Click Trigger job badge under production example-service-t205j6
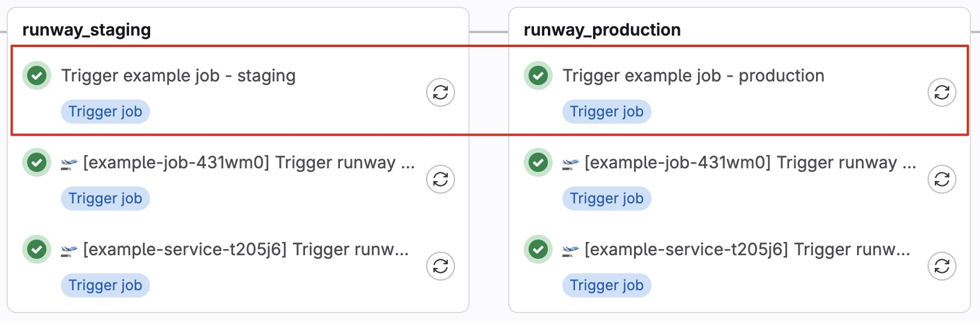This screenshot has height=321, width=980. 607,285
